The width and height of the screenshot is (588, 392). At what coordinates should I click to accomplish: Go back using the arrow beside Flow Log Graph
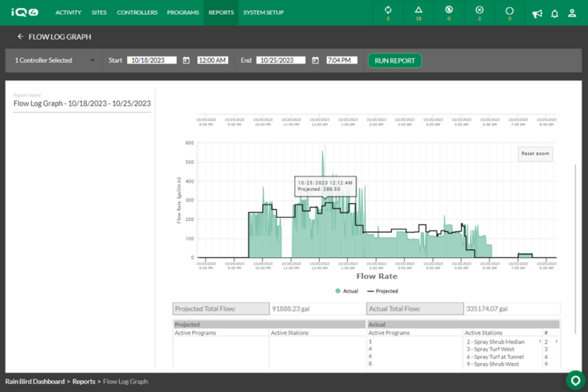tap(20, 36)
